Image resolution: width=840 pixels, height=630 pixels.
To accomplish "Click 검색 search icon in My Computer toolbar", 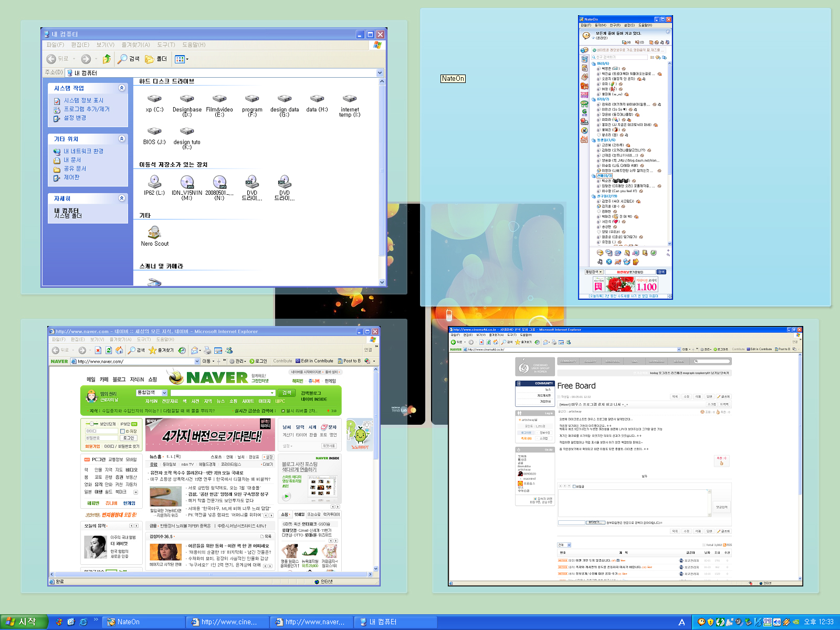I will tap(129, 59).
